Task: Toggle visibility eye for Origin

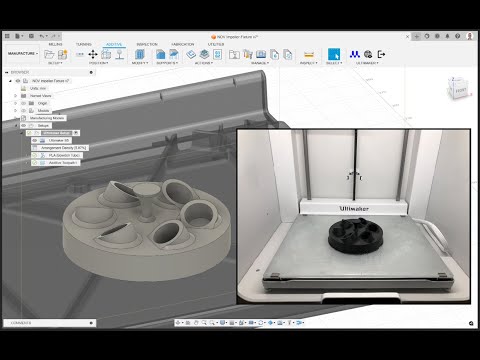Action: 24,103
